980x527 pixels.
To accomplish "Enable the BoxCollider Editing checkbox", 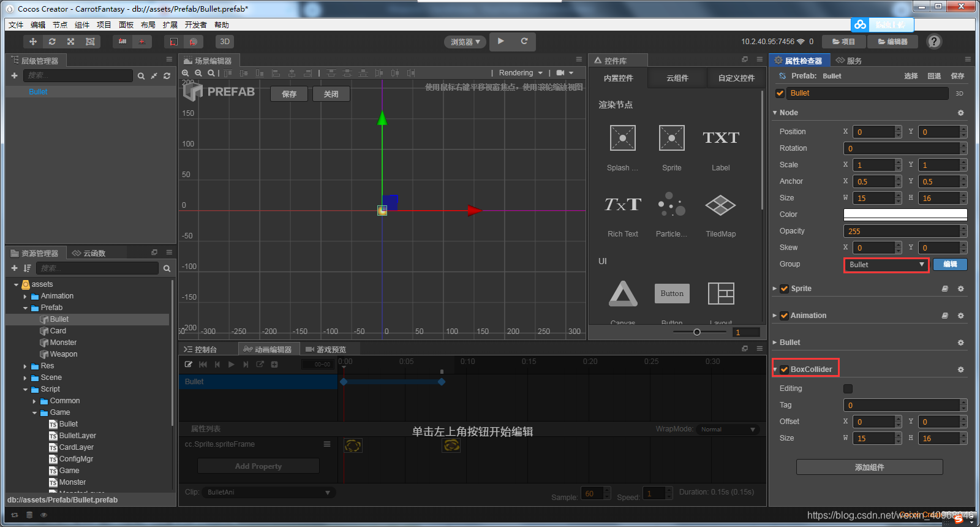I will tap(848, 389).
